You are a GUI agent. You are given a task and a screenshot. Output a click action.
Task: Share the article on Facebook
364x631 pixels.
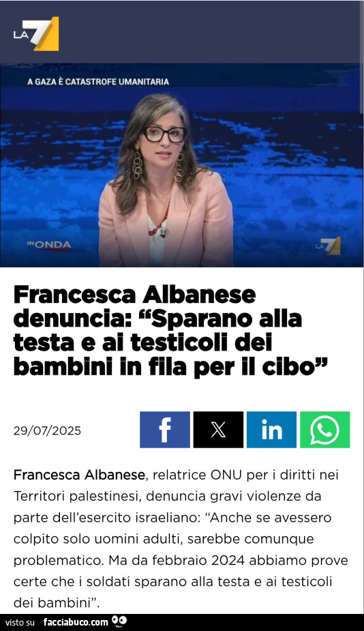coord(165,429)
